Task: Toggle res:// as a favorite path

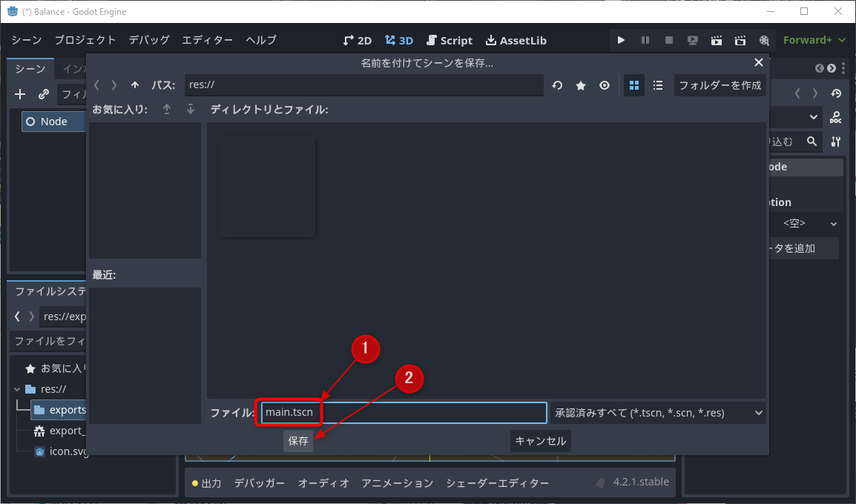Action: coord(581,85)
